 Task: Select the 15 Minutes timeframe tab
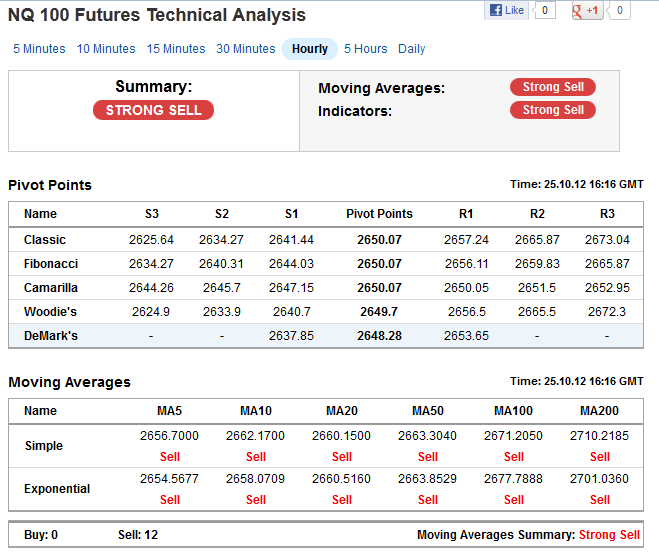[x=176, y=49]
